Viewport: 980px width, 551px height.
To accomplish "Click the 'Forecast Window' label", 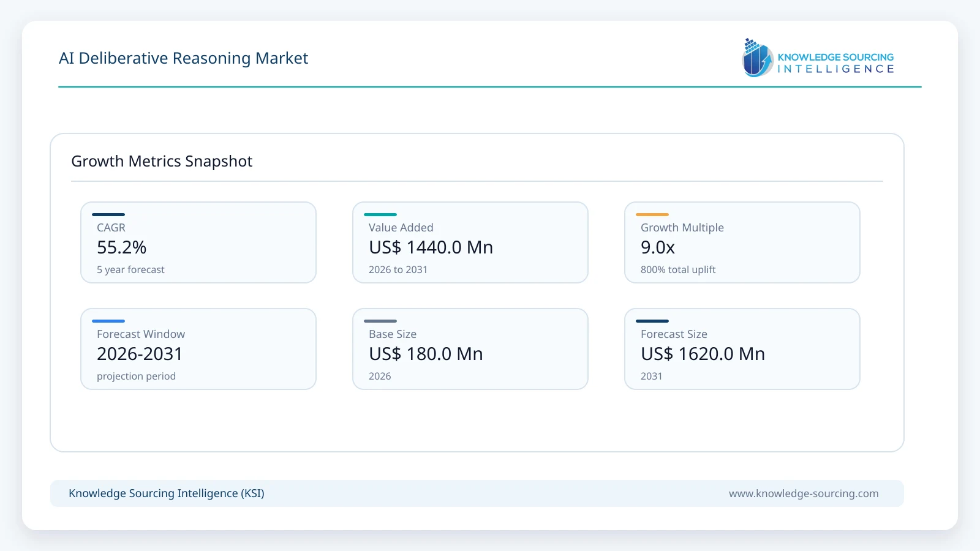I will point(141,334).
